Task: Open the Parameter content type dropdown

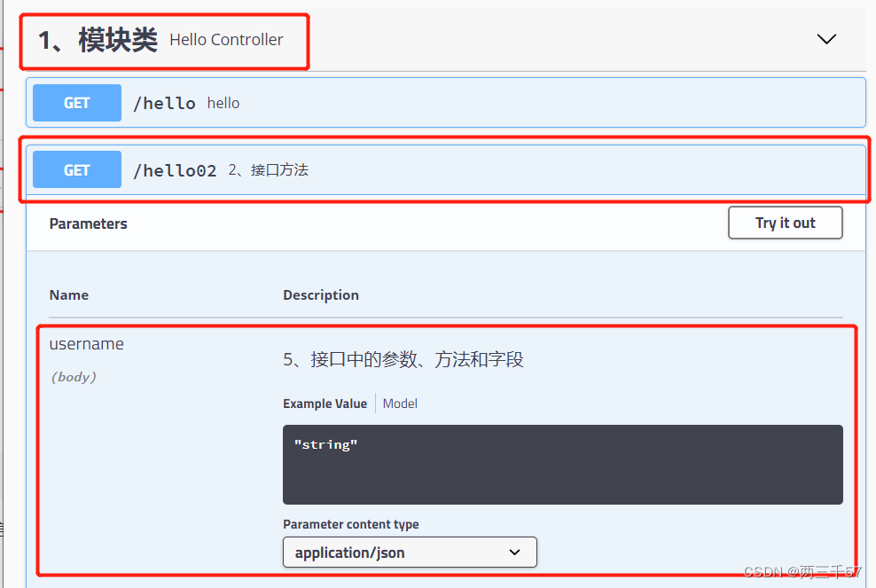Action: (x=410, y=553)
